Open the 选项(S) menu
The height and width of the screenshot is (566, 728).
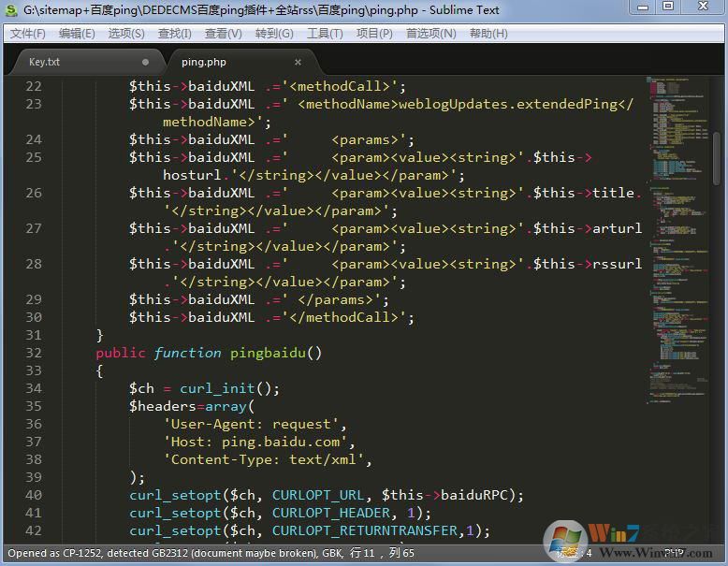pyautogui.click(x=126, y=34)
